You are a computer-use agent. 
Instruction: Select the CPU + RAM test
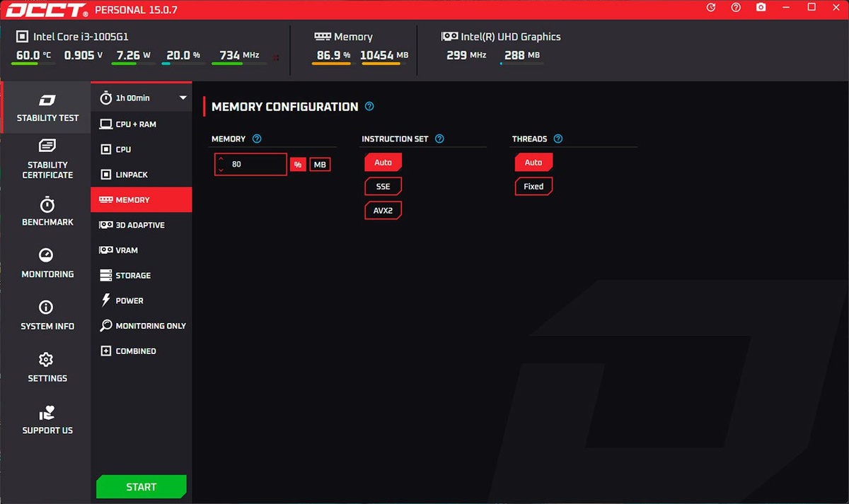[141, 124]
